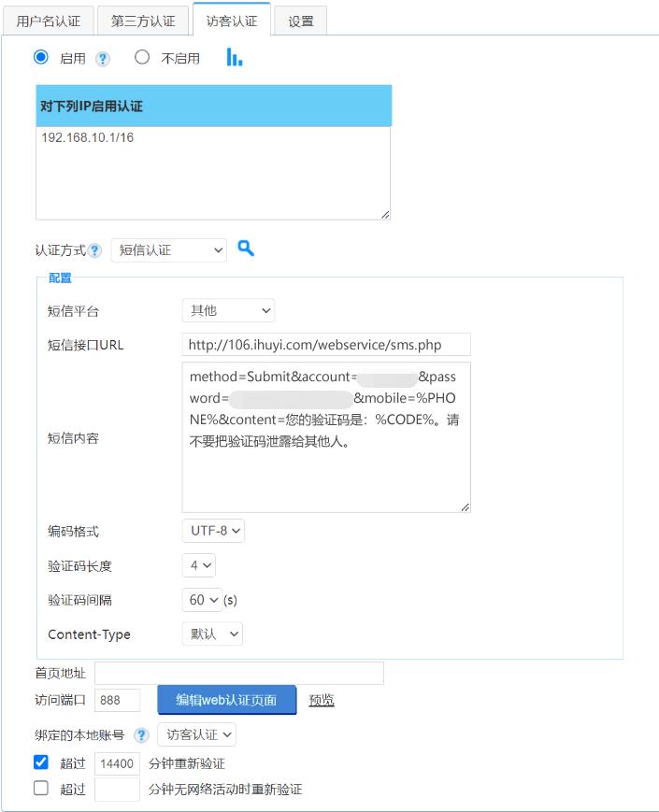Click the 验证码间隔 label

(x=79, y=600)
